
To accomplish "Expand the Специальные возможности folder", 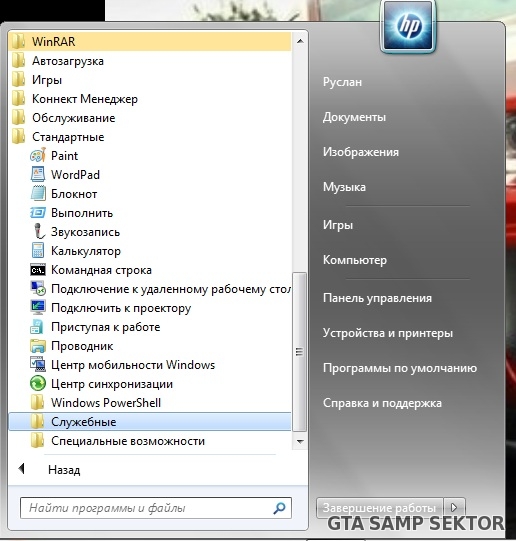I will (150, 441).
